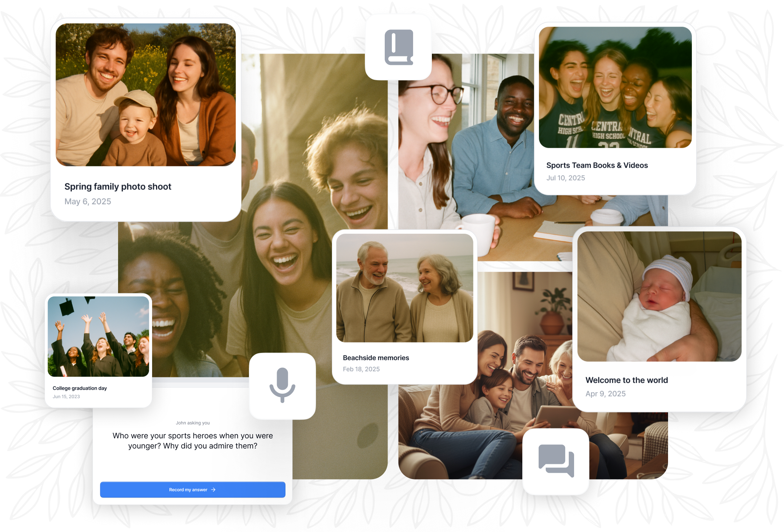Click the Welcome to the world title
784x532 pixels.
click(x=626, y=380)
